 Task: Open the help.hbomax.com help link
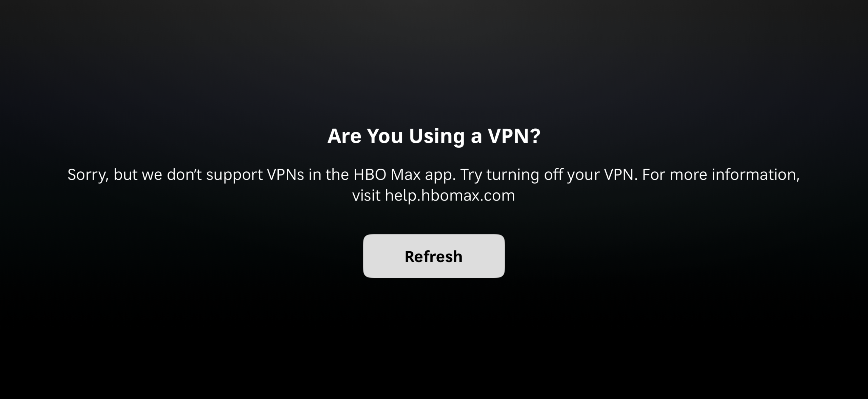(x=450, y=196)
